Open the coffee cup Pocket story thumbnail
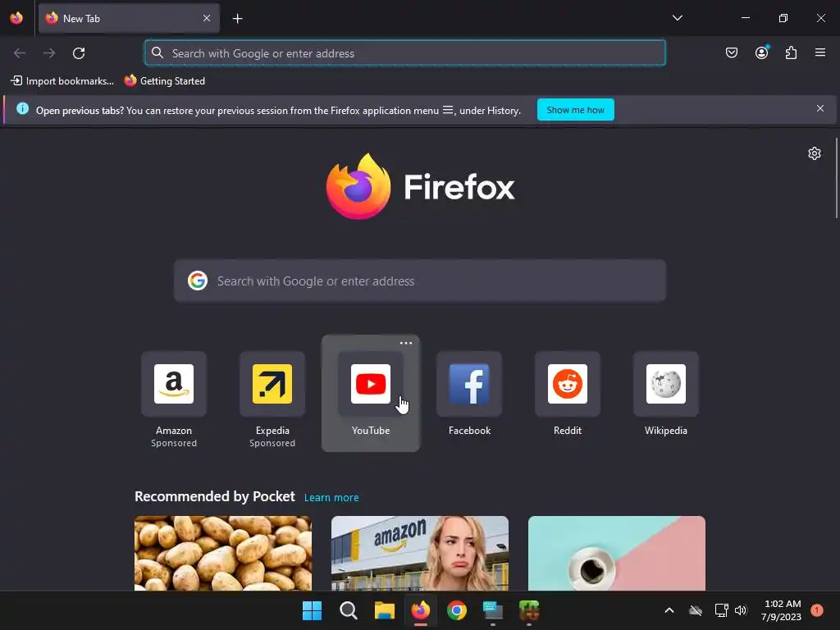The image size is (840, 630). click(x=617, y=554)
